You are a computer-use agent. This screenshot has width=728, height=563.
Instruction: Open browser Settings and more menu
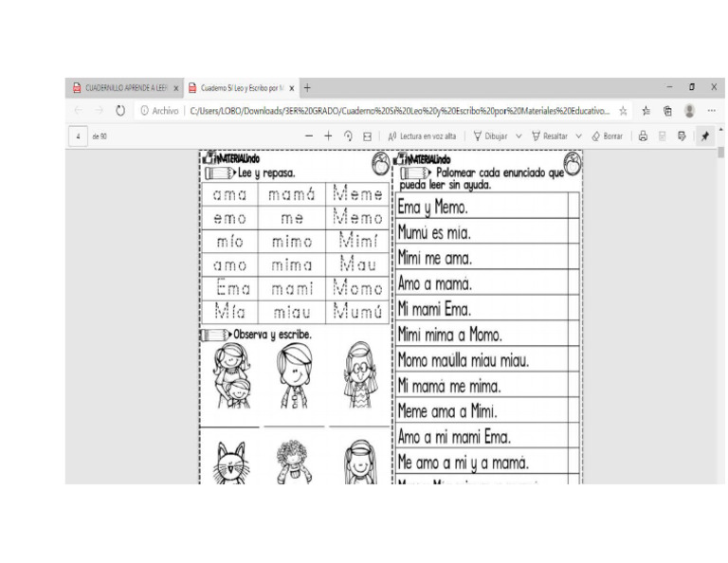(711, 111)
